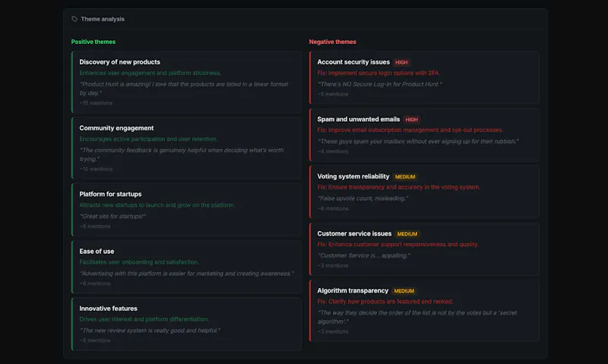The height and width of the screenshot is (364, 608).
Task: Click ~5 mentions under Account security issues
Action: (x=333, y=94)
